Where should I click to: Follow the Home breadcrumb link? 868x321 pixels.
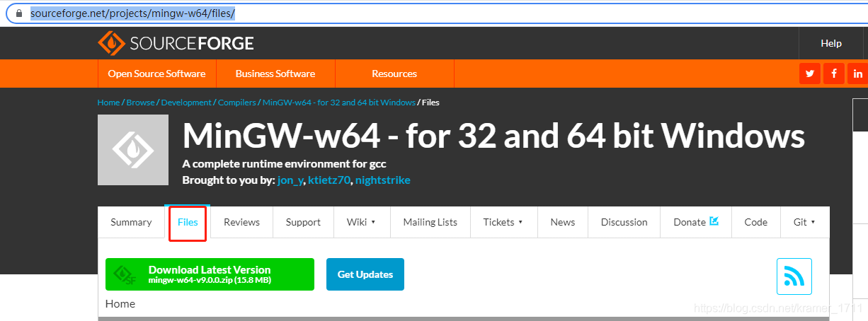pos(108,103)
